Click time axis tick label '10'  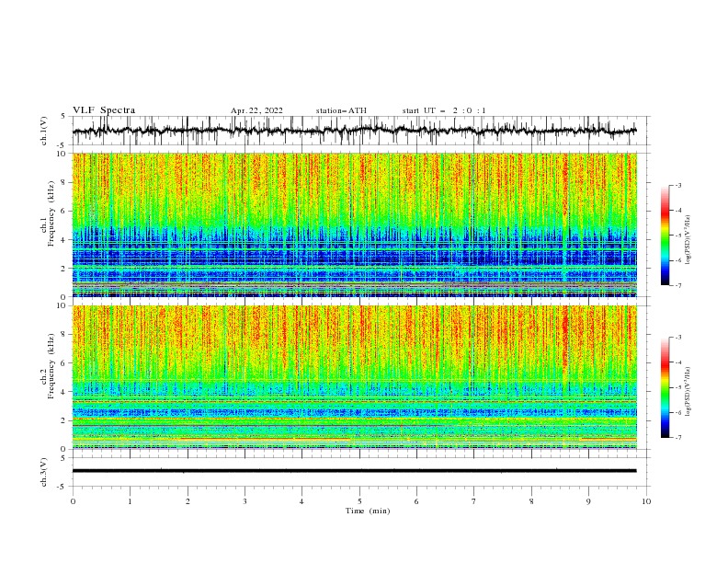[646, 501]
